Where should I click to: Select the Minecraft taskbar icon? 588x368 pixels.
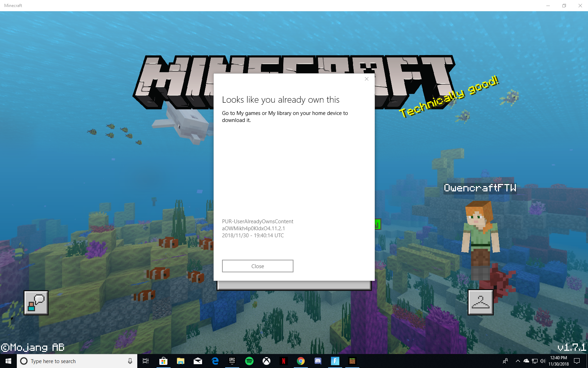tap(352, 361)
